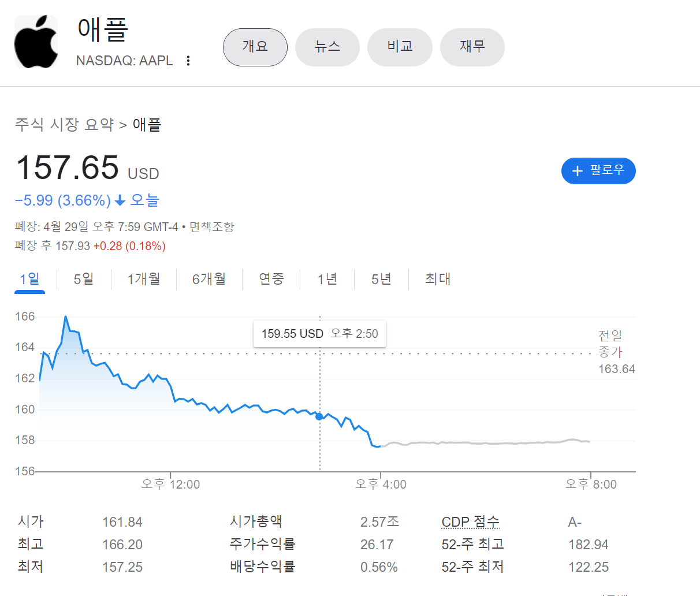This screenshot has height=596, width=700.
Task: Select the 1개월 chart range
Action: [x=143, y=279]
